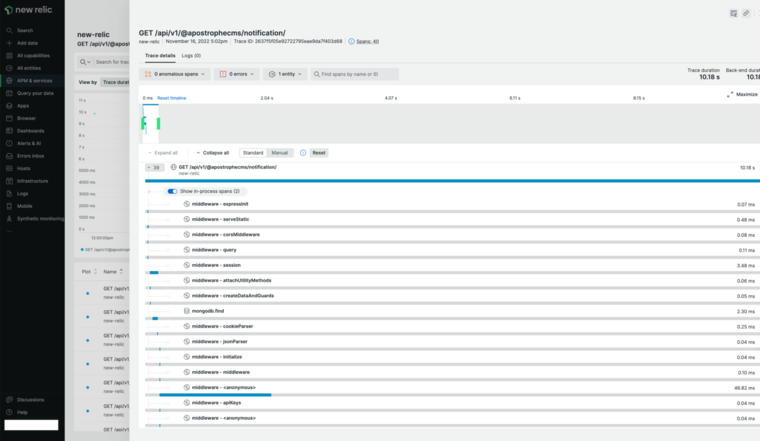Open Query your data

(x=35, y=94)
